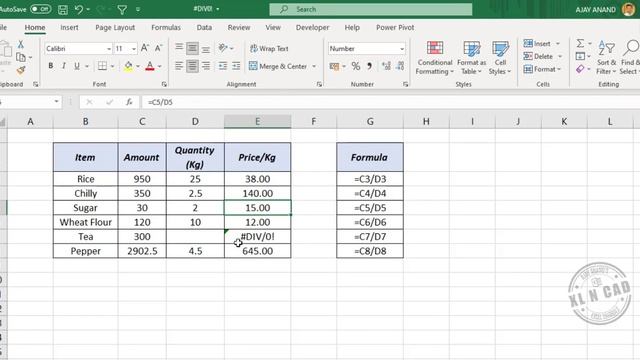Toggle the AutoSave switch
This screenshot has height=360, width=640.
pos(40,9)
